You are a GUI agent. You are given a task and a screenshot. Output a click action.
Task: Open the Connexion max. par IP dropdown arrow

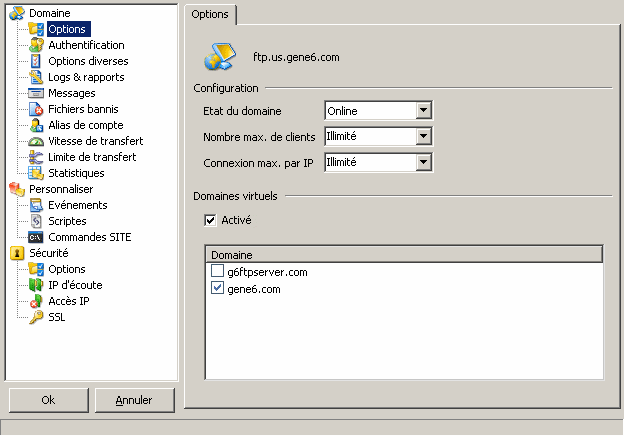click(x=423, y=162)
